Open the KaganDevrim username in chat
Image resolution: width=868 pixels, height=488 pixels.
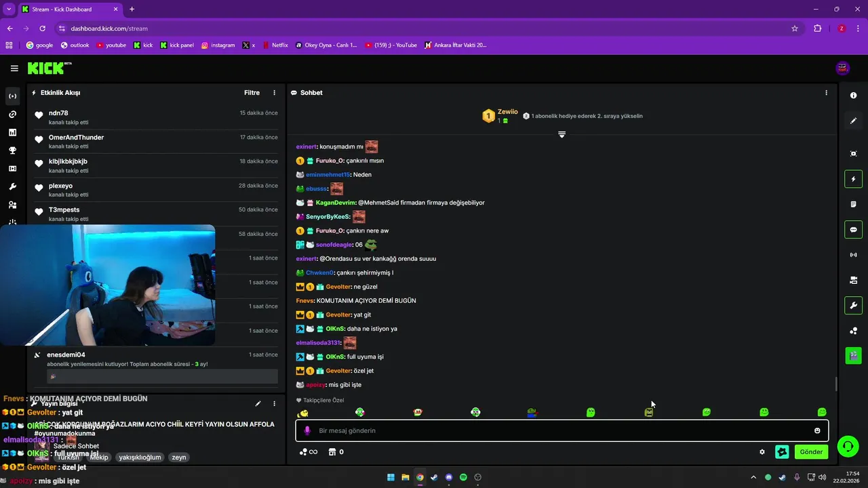[x=336, y=203]
